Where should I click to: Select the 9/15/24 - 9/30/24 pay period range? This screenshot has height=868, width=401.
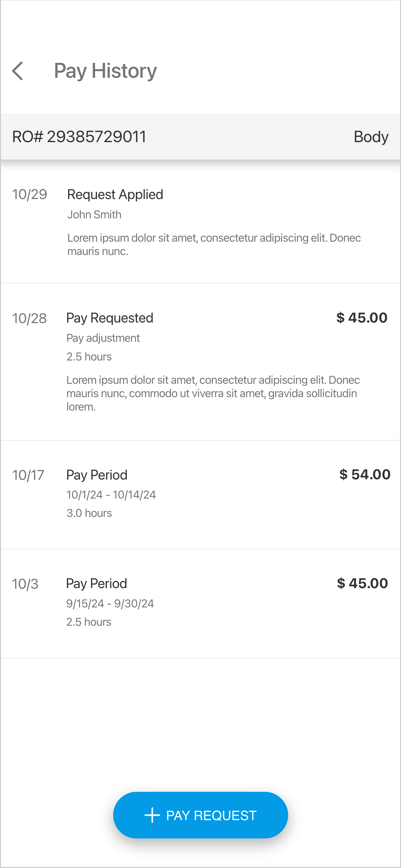[x=110, y=603]
